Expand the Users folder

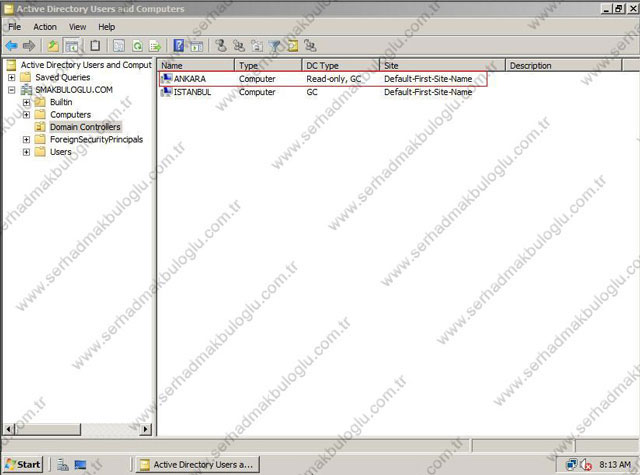point(27,152)
